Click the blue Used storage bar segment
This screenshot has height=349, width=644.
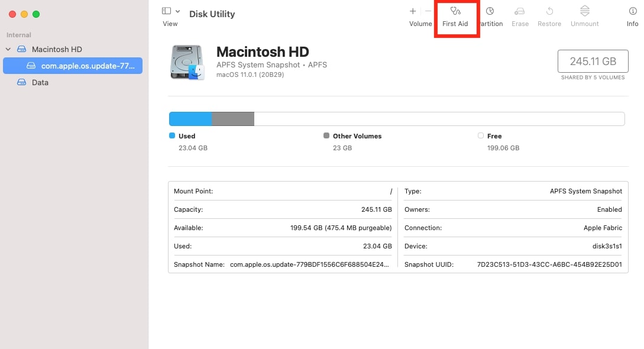(190, 119)
